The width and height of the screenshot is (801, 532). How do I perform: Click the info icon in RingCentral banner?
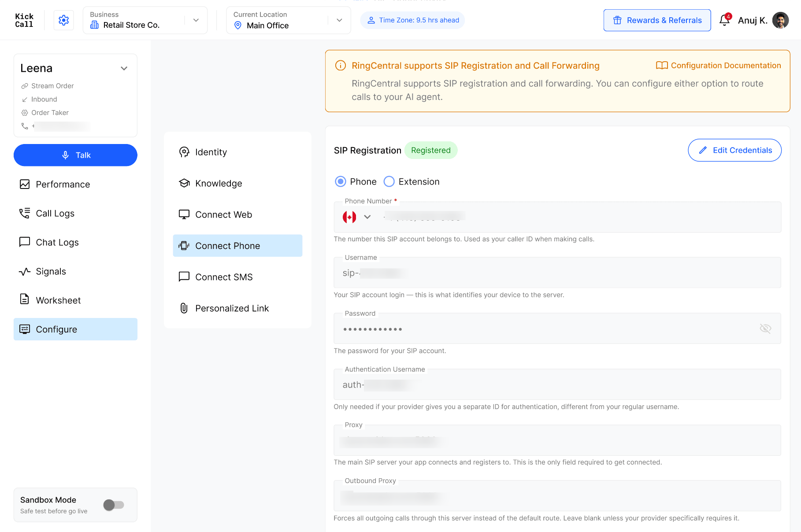pos(341,66)
